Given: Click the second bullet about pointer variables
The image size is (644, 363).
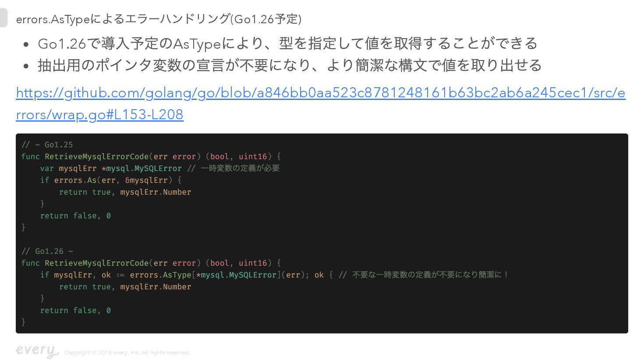Looking at the screenshot, I should coord(289,65).
